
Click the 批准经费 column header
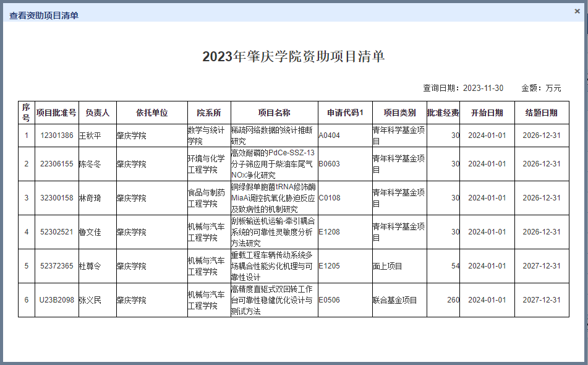(443, 113)
